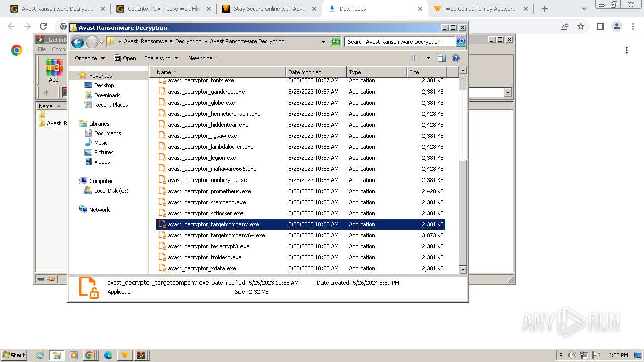This screenshot has width=644, height=362.
Task: Open the Share with dropdown
Action: pos(161,58)
